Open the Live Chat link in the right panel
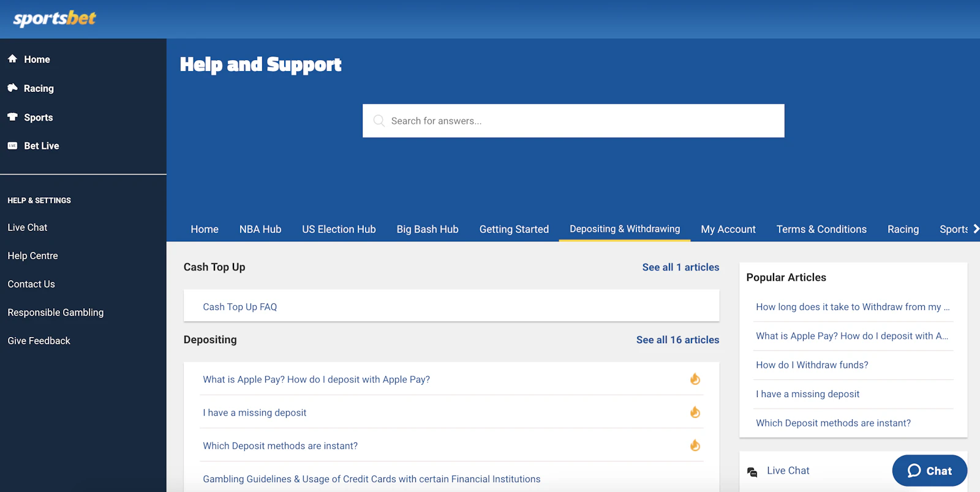The height and width of the screenshot is (492, 980). [788, 471]
